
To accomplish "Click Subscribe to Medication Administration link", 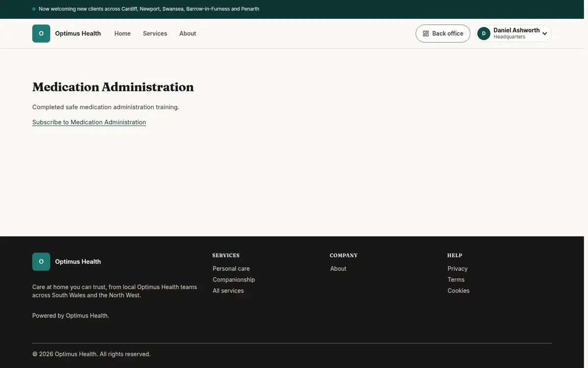I will point(89,122).
